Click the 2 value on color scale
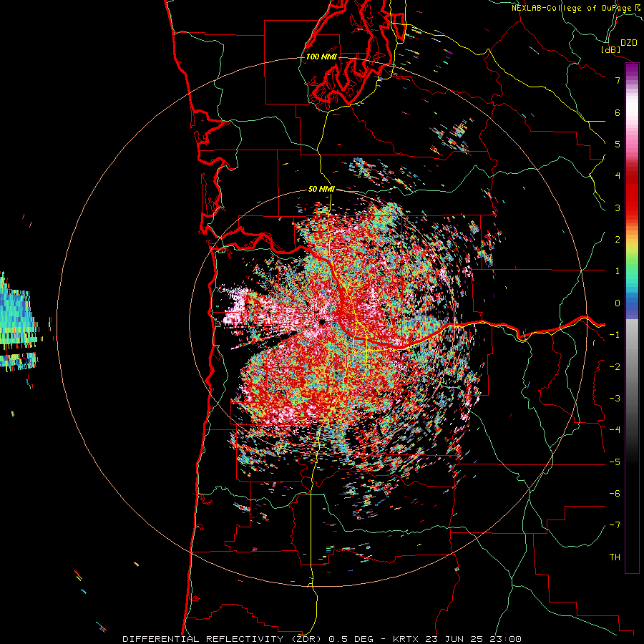644x644 pixels. (618, 240)
